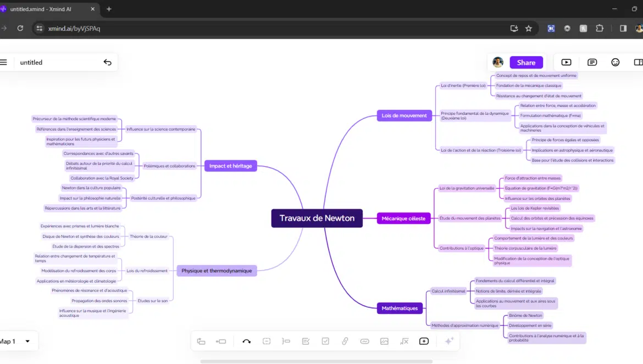Open the emoji sticker marker icon

(616, 62)
